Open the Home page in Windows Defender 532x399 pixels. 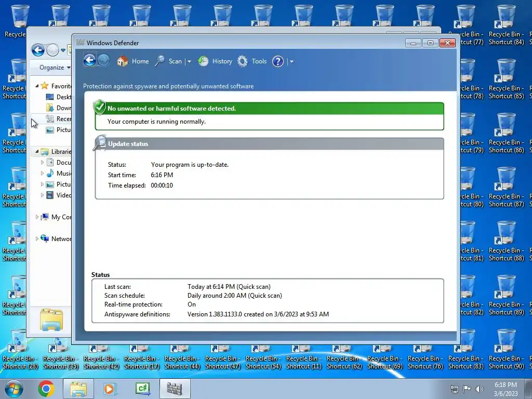tap(132, 61)
